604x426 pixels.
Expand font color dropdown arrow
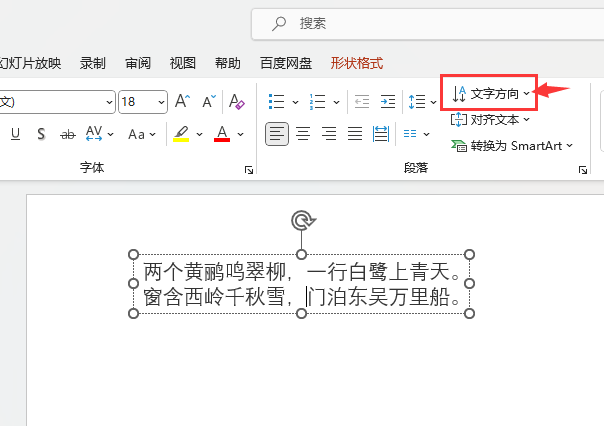[x=240, y=134]
